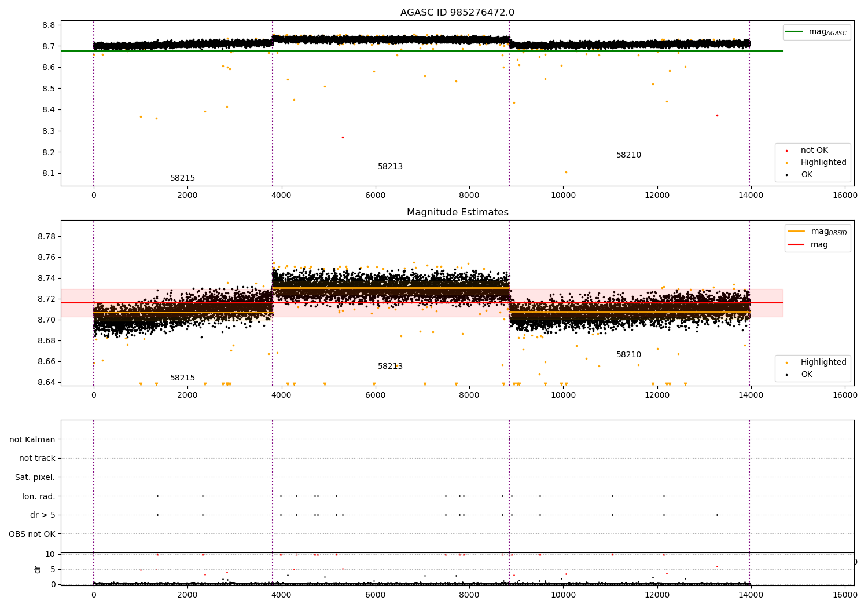
Task: Click the red not-OK point near 8.27
Action: tap(343, 137)
